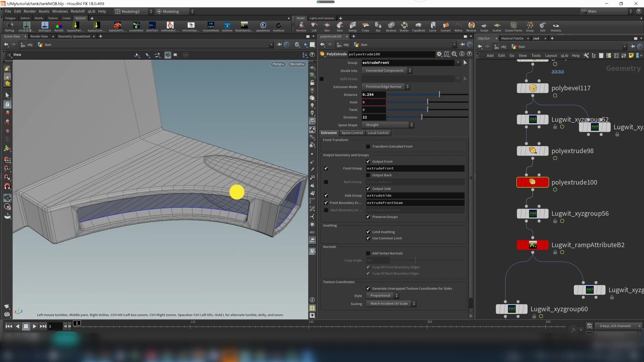Image resolution: width=644 pixels, height=362 pixels.
Task: Click the Shatter shelf tool icon
Action: 404,25
